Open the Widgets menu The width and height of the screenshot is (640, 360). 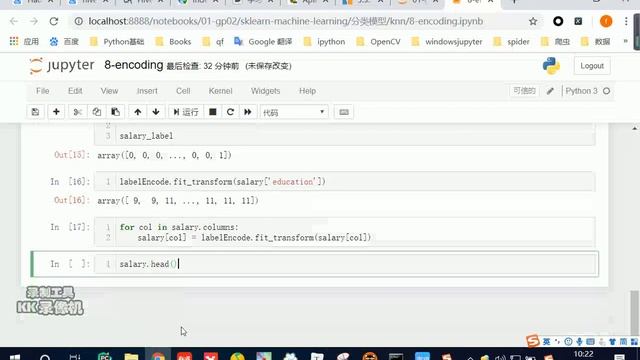tap(265, 91)
